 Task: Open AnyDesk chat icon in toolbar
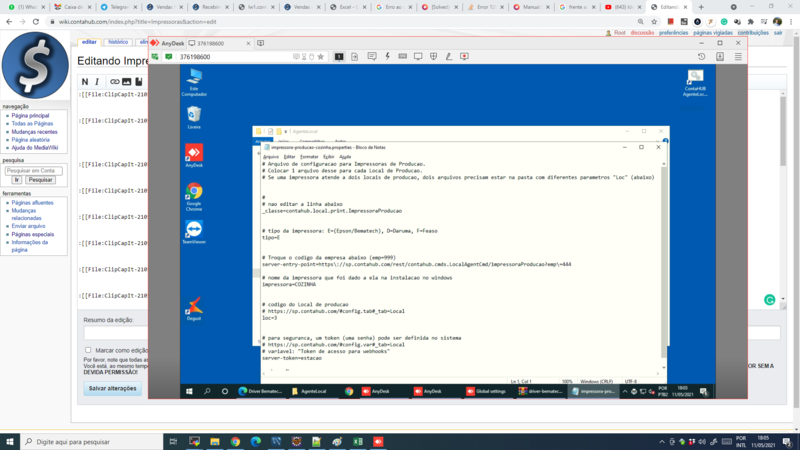coord(372,57)
